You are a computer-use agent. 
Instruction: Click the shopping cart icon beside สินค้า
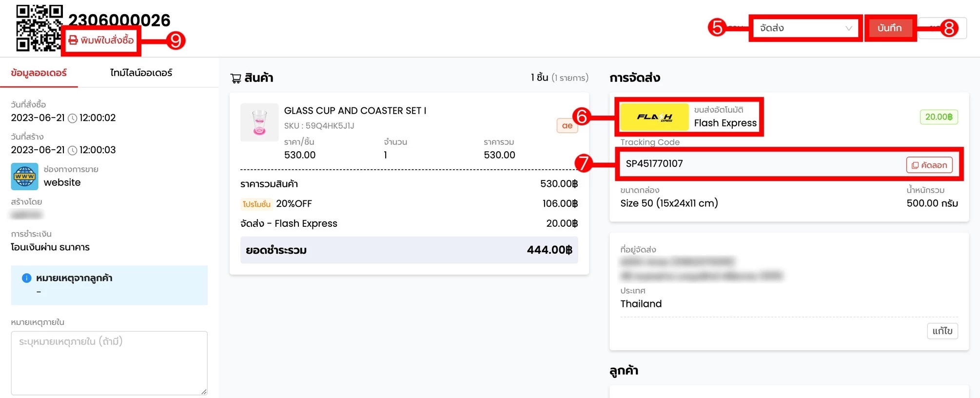click(236, 78)
